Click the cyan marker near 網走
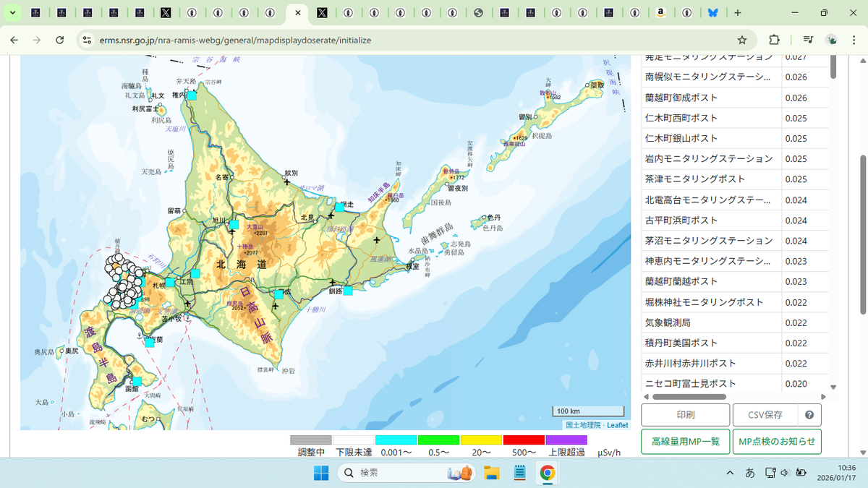 tap(339, 207)
